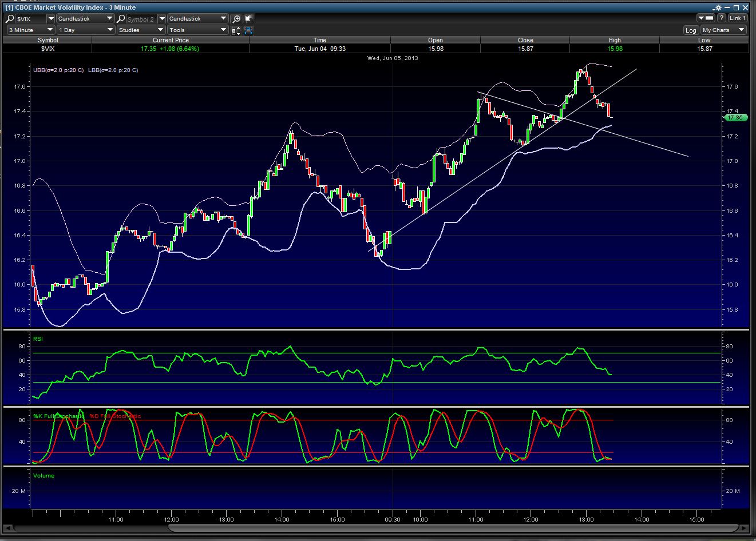
Task: Click the symbol search magnifier beside $VIX
Action: point(11,19)
